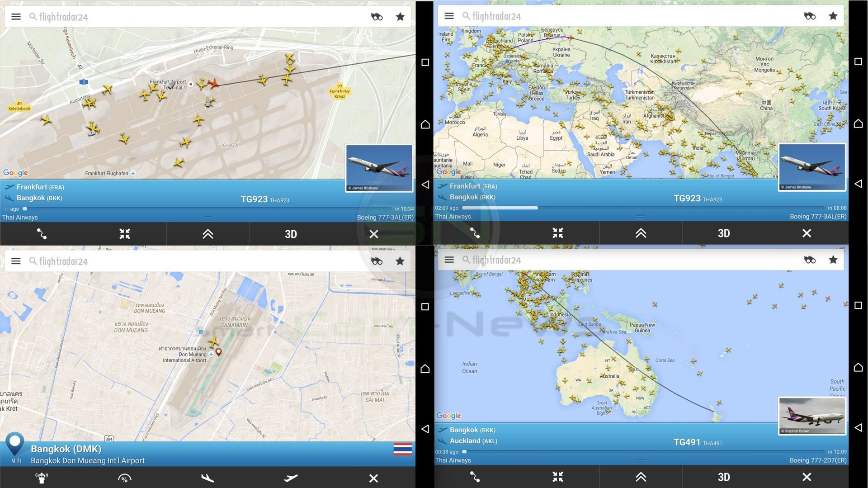
Task: Tap Android back button, bottom-left panel
Action: point(425,429)
